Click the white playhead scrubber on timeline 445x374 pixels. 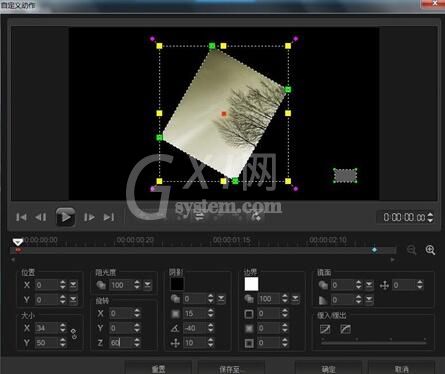pyautogui.click(x=18, y=242)
